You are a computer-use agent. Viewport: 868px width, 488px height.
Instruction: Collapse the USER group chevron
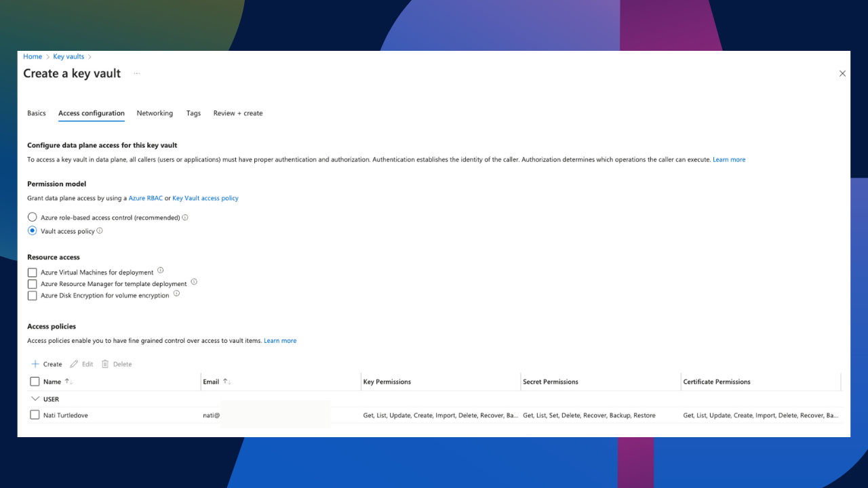pos(35,399)
